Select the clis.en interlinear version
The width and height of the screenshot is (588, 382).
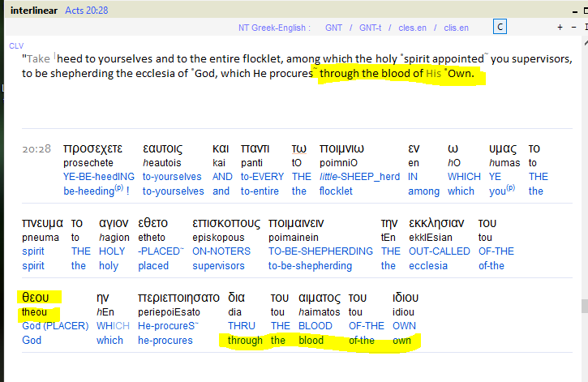[x=456, y=28]
